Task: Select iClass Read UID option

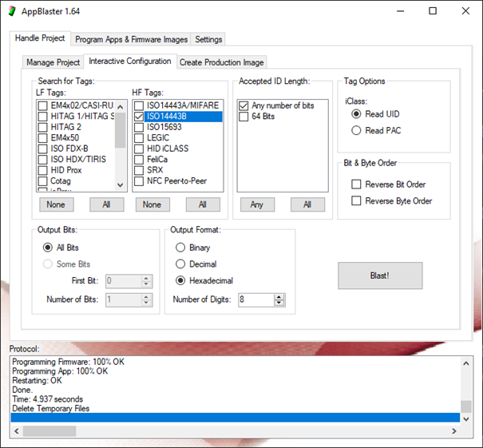Action: pos(356,114)
